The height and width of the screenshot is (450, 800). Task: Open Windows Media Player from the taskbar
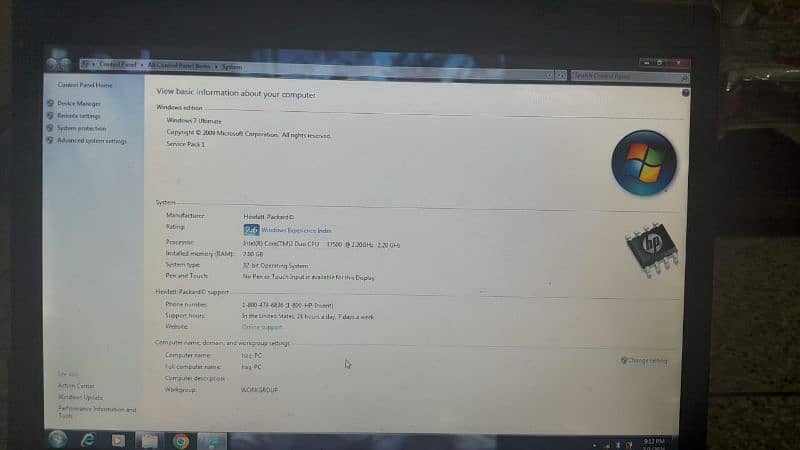[117, 439]
